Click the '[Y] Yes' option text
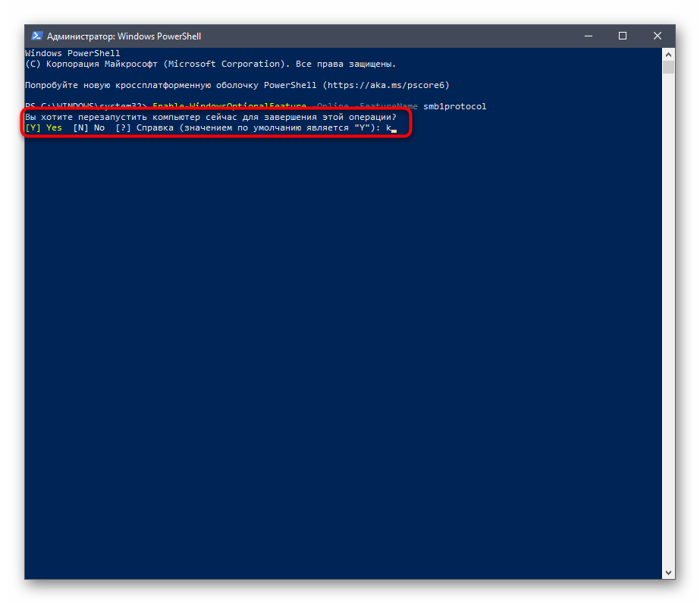The width and height of the screenshot is (700, 604). click(44, 127)
